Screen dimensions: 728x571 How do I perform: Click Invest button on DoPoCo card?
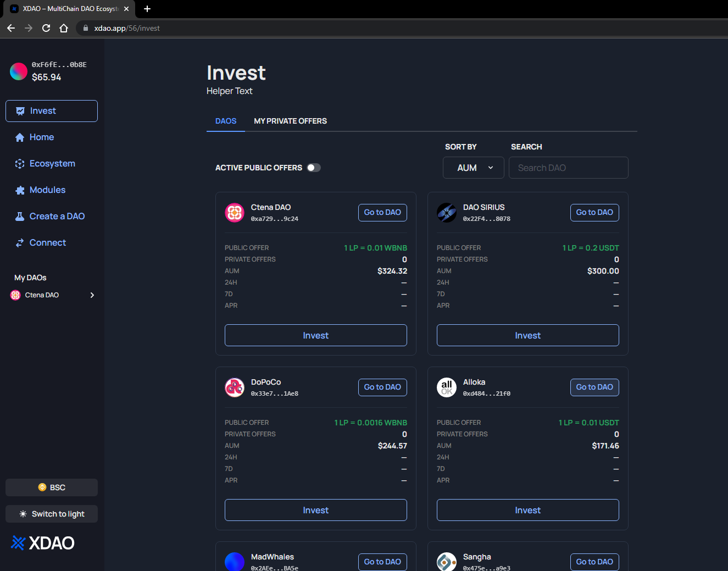(x=316, y=510)
